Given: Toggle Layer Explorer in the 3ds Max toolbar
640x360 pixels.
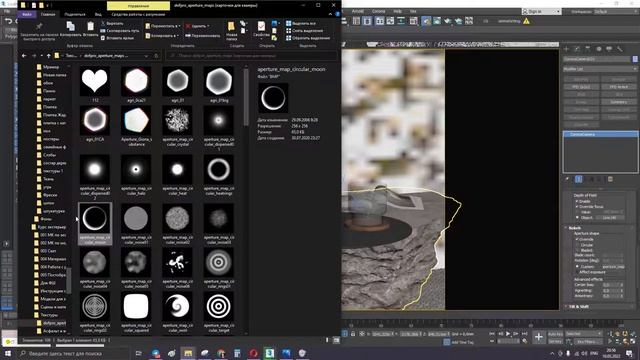Looking at the screenshot, I should pos(367,21).
